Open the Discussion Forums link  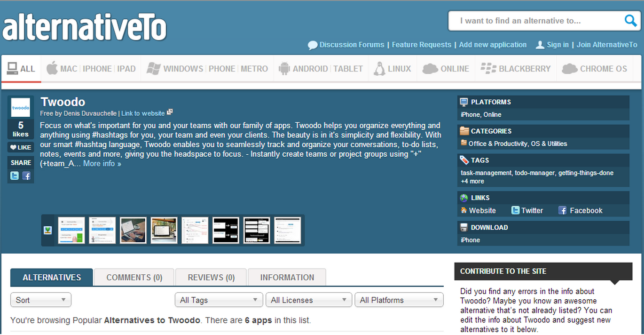352,45
